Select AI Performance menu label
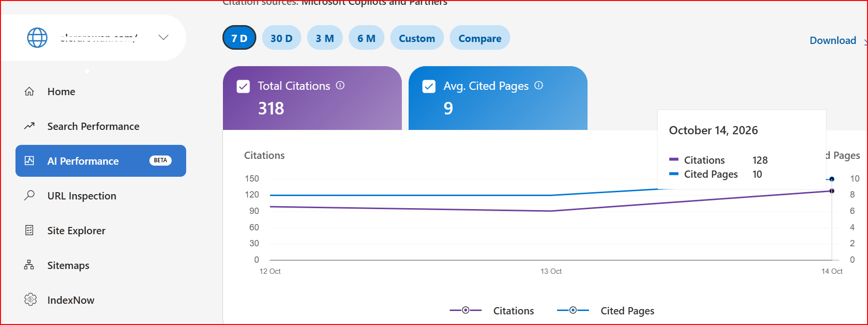The width and height of the screenshot is (868, 325). [x=83, y=161]
